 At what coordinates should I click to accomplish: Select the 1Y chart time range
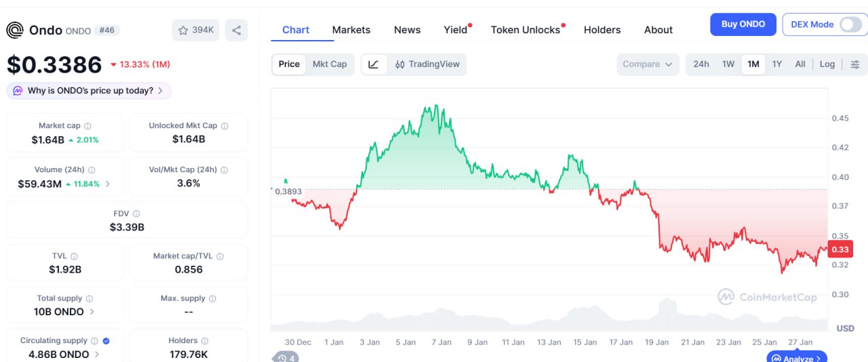tap(777, 64)
